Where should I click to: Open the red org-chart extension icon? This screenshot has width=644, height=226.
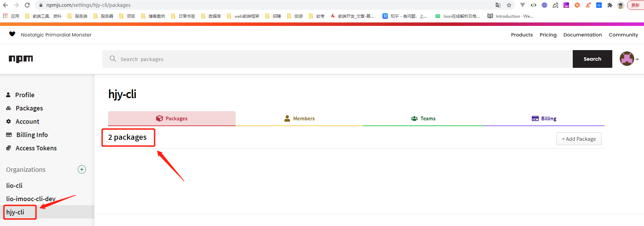pos(588,5)
